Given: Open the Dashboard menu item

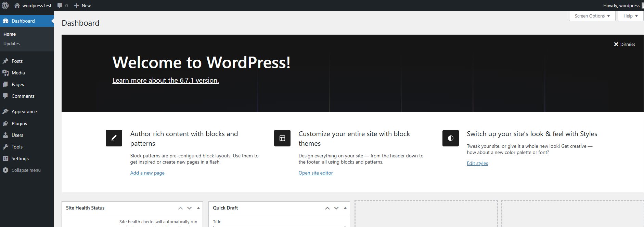Looking at the screenshot, I should [x=27, y=21].
